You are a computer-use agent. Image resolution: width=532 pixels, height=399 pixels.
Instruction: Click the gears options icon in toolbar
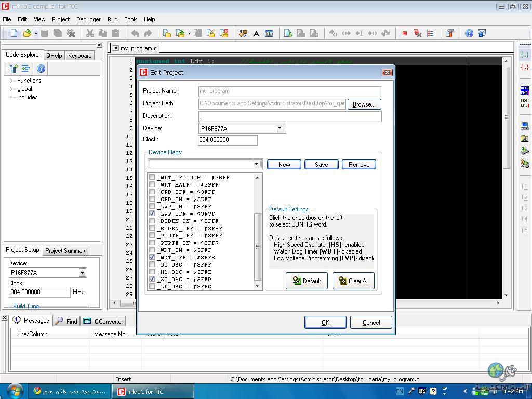pos(243,33)
